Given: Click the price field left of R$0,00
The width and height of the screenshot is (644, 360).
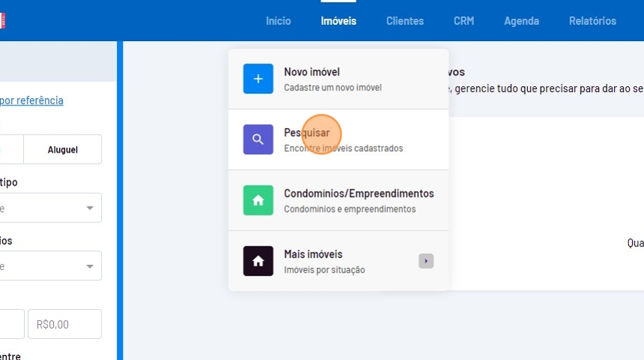Looking at the screenshot, I should coord(10,325).
